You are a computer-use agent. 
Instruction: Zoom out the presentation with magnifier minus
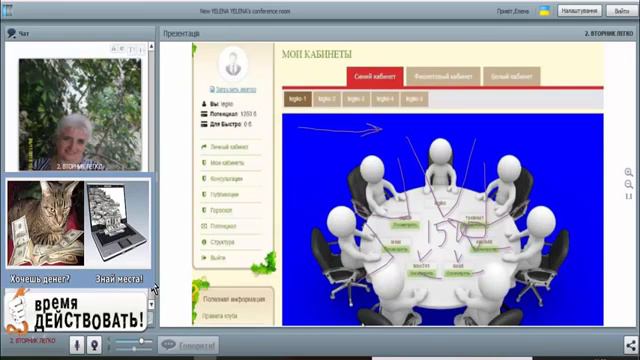point(629,184)
